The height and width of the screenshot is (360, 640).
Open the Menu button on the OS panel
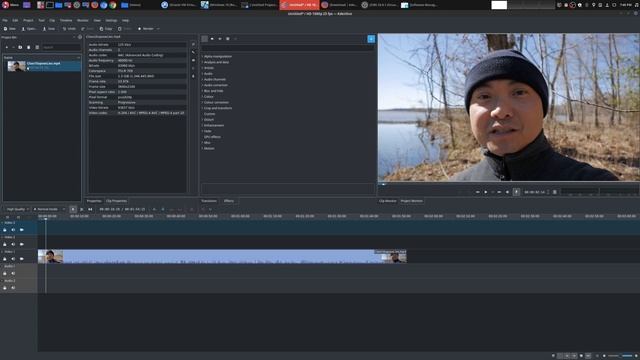[11, 5]
